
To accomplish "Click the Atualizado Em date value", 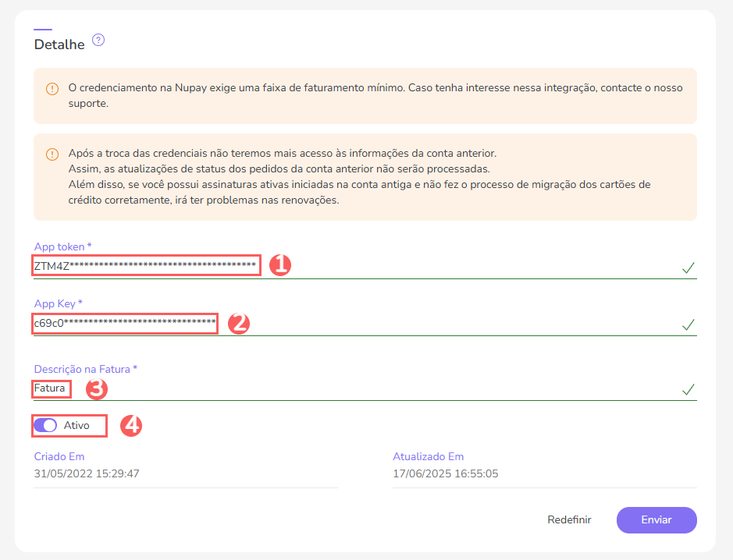I will [x=445, y=473].
